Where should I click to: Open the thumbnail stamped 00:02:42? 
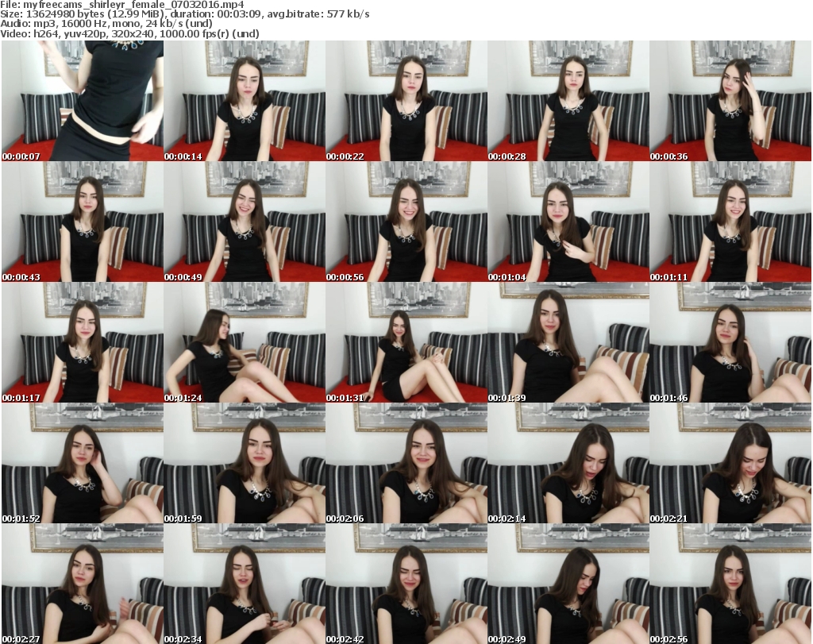point(406,584)
